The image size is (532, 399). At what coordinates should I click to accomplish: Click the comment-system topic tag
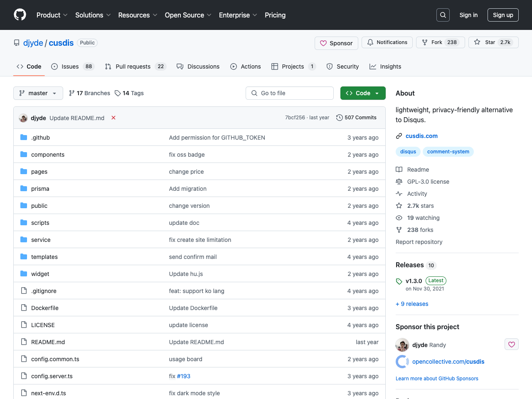(448, 152)
